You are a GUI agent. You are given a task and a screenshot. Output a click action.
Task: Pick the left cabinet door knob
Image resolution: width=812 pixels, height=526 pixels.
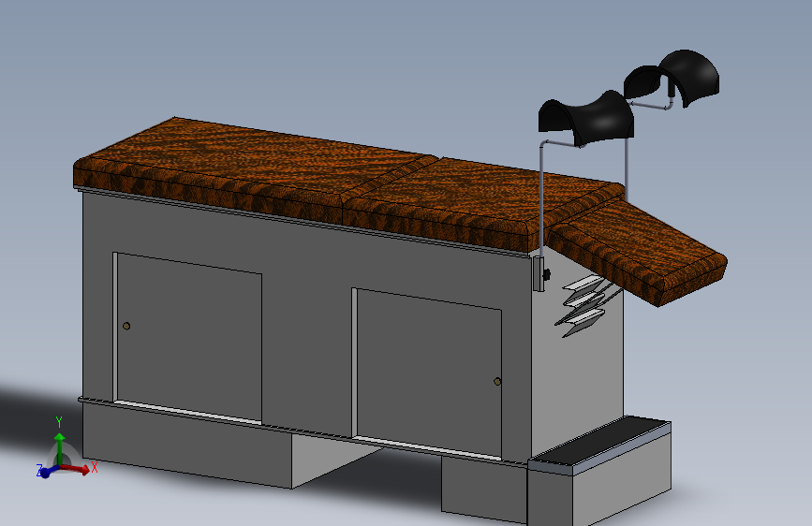[126, 326]
